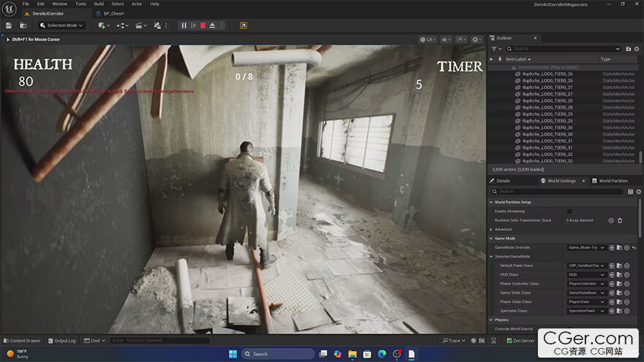Sort Outliner by Item Label
This screenshot has width=644, height=362.
(517, 59)
